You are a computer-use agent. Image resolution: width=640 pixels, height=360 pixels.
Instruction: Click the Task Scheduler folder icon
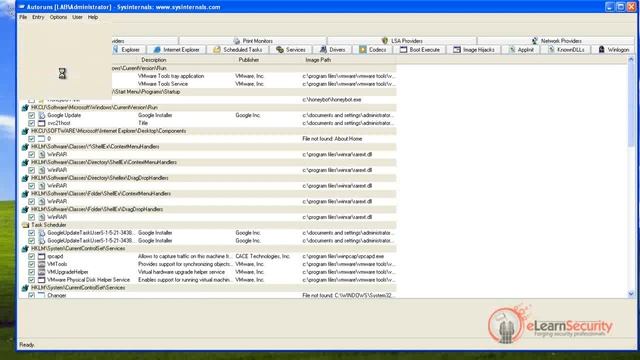point(25,225)
